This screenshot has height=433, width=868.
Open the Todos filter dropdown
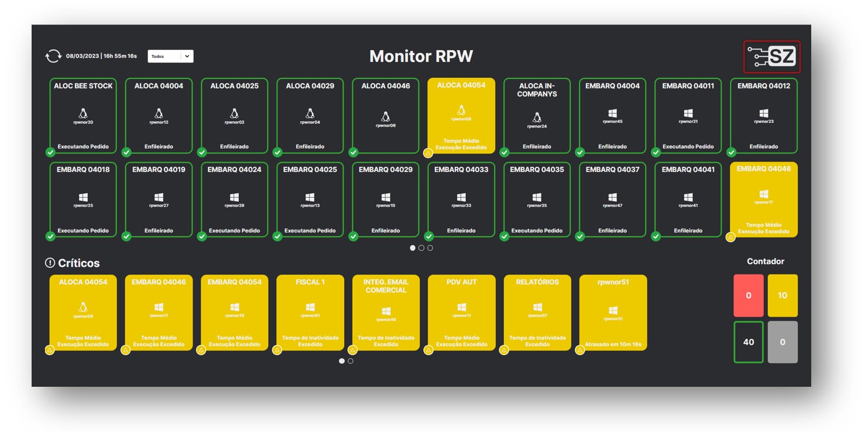point(165,56)
